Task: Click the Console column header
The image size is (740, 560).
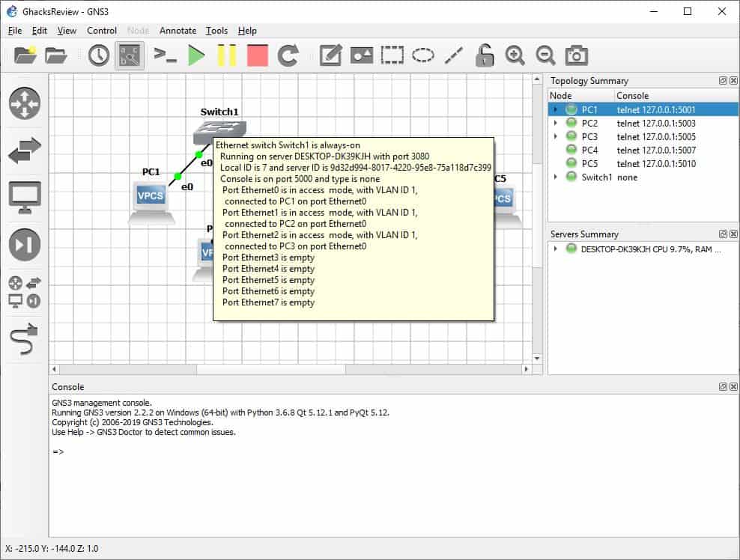Action: (676, 95)
